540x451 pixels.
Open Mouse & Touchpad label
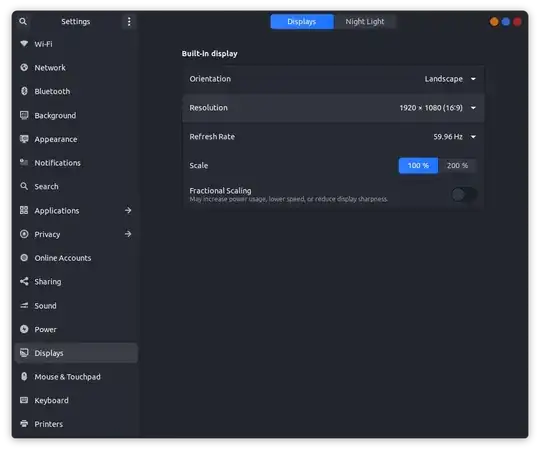tap(68, 377)
